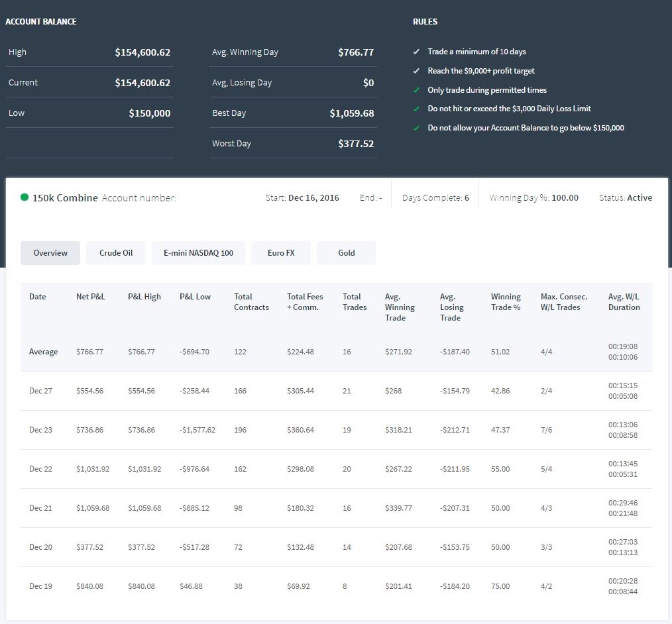Click the Avg. W/L Duration column header
The image size is (672, 624).
[x=624, y=302]
